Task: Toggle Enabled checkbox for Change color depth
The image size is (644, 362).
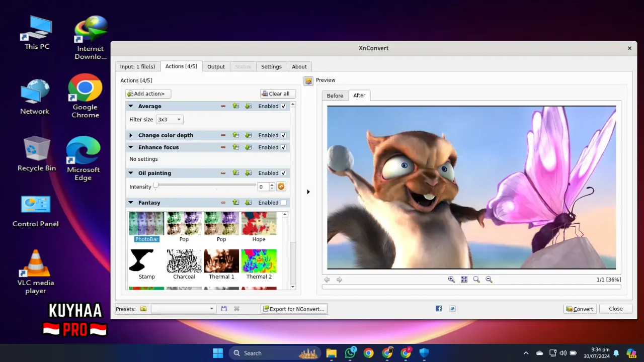Action: [x=284, y=135]
